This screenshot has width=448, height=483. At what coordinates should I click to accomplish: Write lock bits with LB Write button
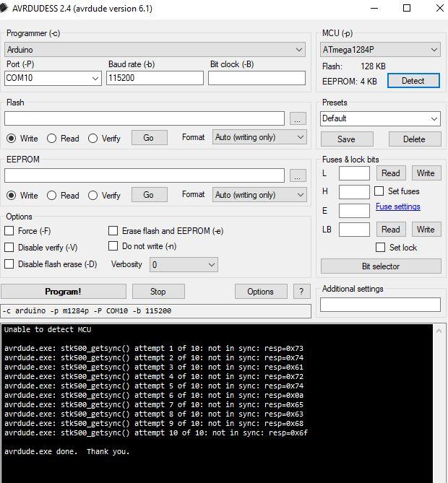pos(426,230)
